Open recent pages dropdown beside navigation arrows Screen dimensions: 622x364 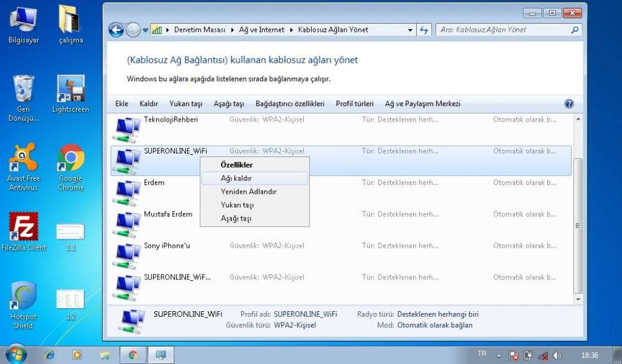coord(146,30)
